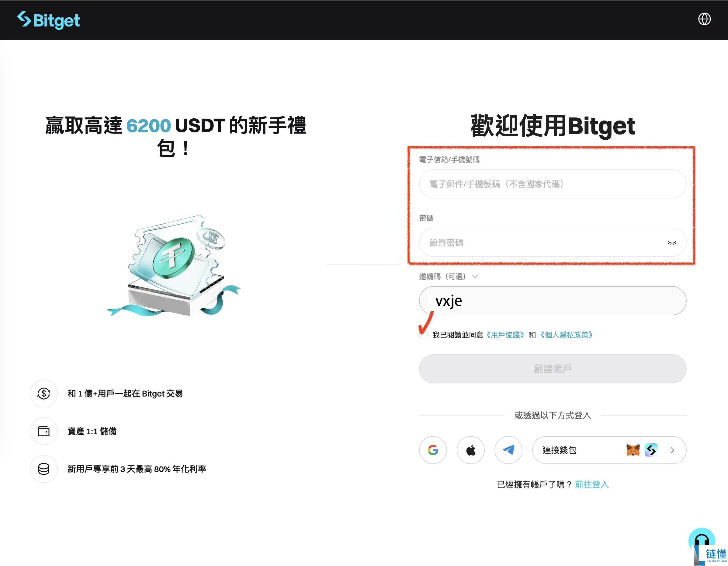Click the 密碼 field label
This screenshot has width=728, height=566.
pyautogui.click(x=426, y=218)
